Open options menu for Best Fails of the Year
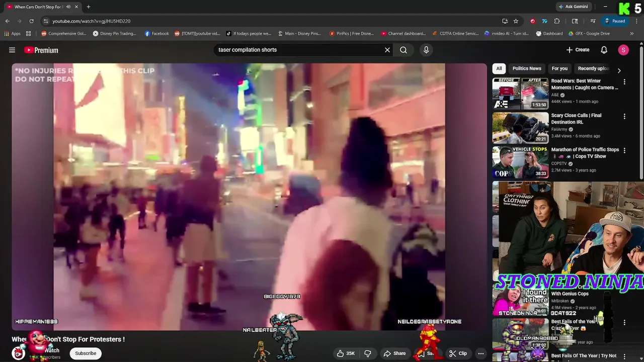The height and width of the screenshot is (362, 644). point(624,322)
